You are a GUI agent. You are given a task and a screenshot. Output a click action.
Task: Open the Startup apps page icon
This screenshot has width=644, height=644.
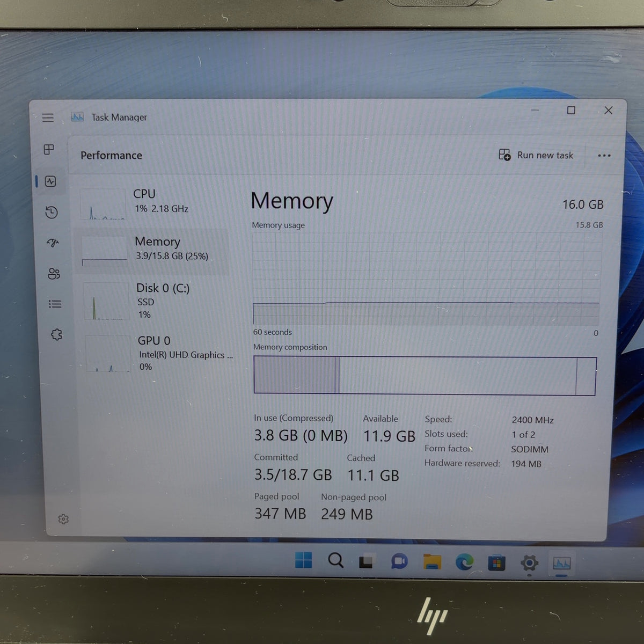point(53,243)
